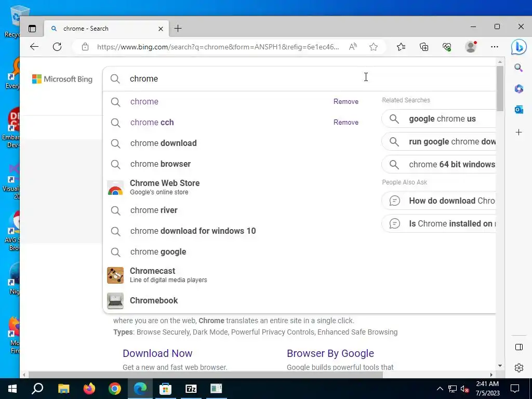Toggle sidebar visibility icon

point(519,347)
